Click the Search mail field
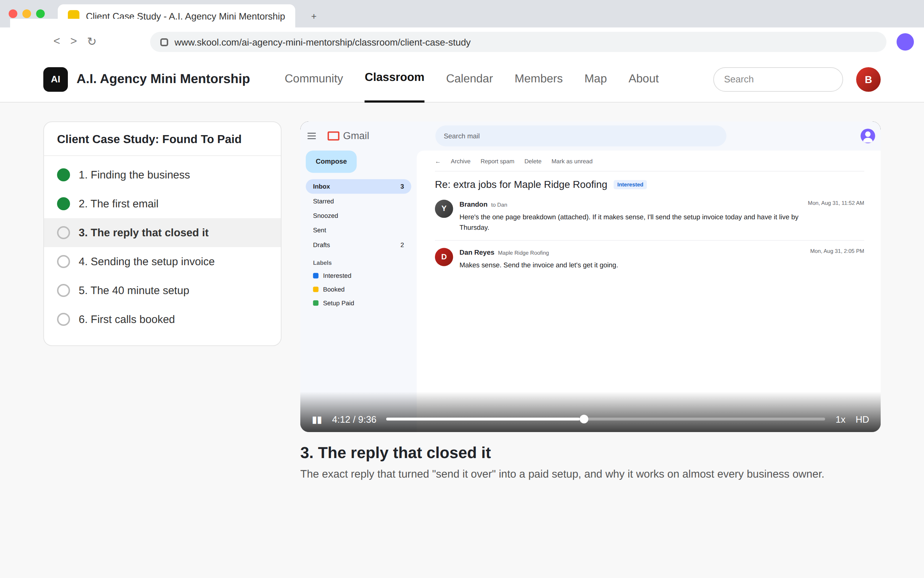924x578 pixels. pyautogui.click(x=580, y=136)
